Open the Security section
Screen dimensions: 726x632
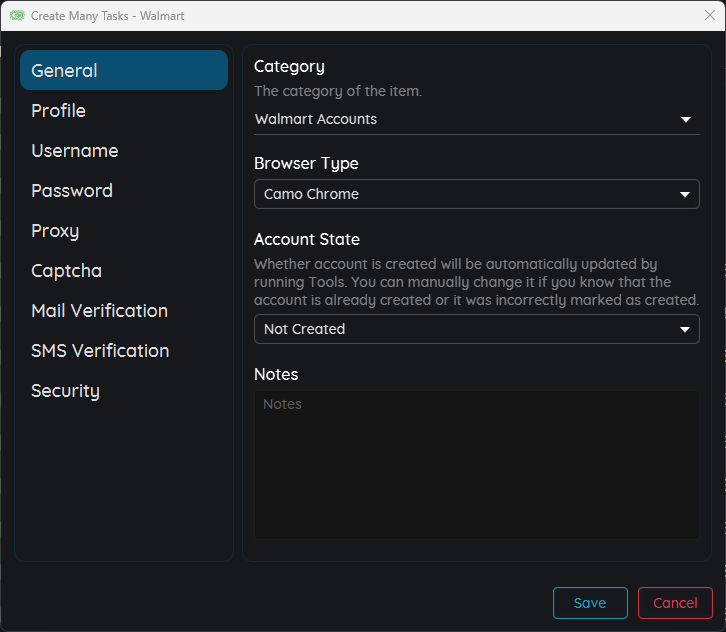(65, 391)
